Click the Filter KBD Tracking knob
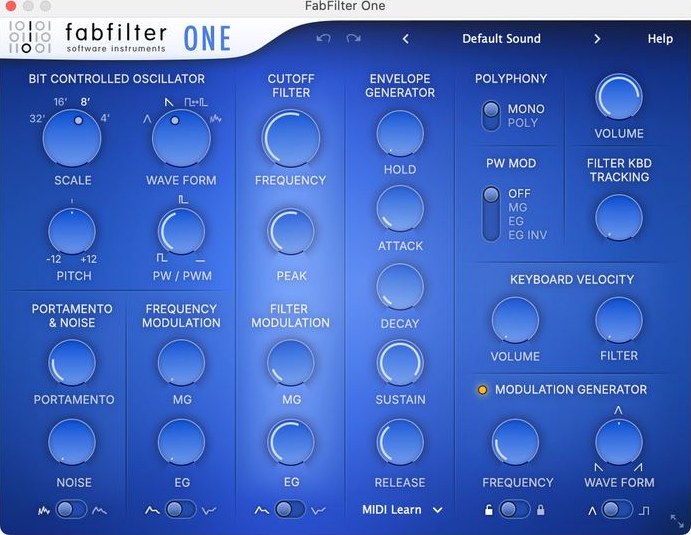 (619, 217)
